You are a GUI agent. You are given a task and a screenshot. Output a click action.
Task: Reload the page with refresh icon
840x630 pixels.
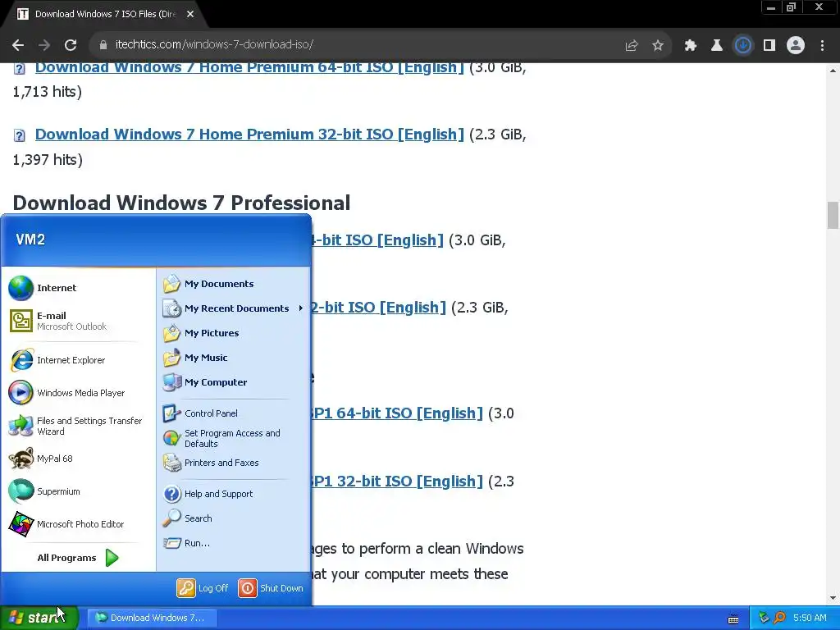pos(71,45)
